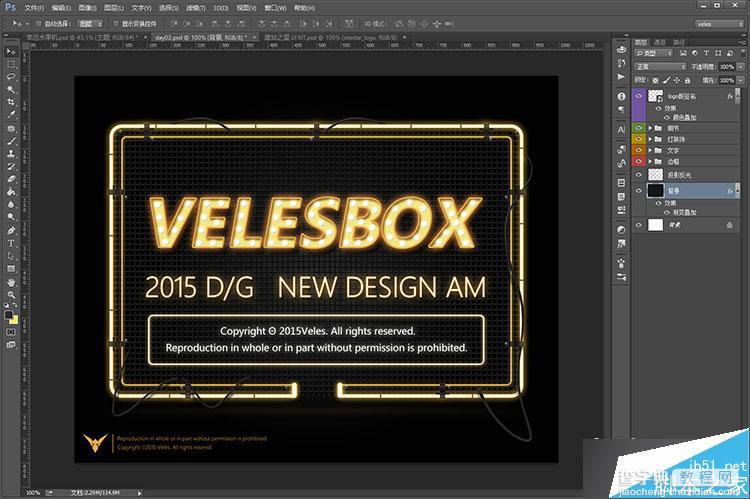The width and height of the screenshot is (750, 499).
Task: Expand the 文字 layer group
Action: [x=650, y=150]
